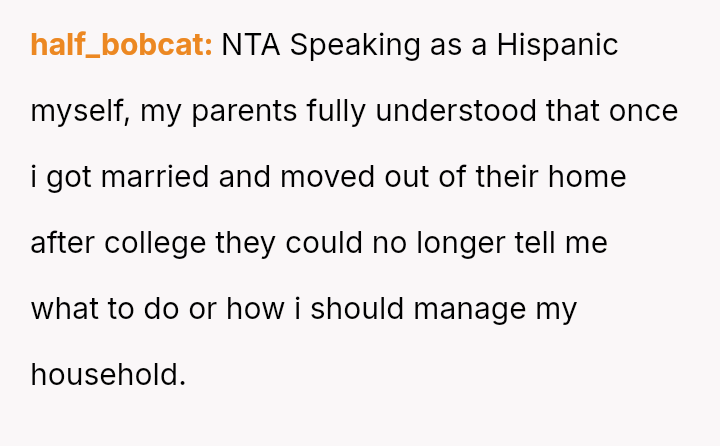Image resolution: width=720 pixels, height=446 pixels.
Task: Click the word "household." on the last line
Action: (108, 375)
